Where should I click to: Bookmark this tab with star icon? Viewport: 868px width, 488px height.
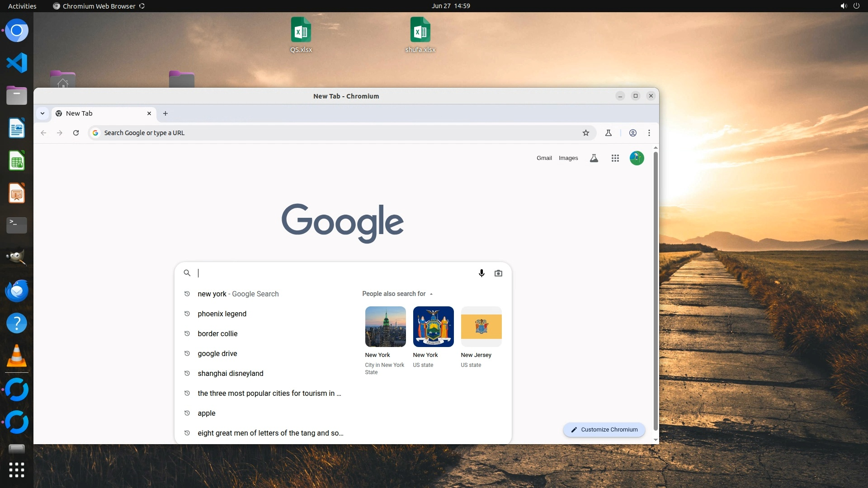[x=586, y=133]
